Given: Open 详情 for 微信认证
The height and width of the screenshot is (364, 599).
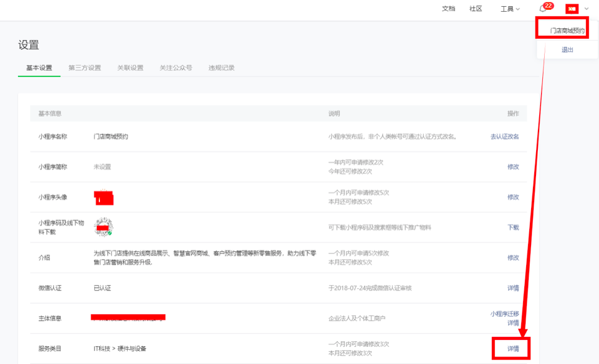Looking at the screenshot, I should tap(513, 287).
